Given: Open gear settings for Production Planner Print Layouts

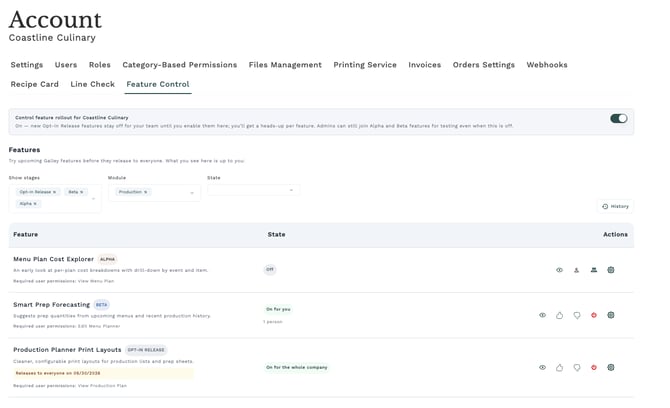Looking at the screenshot, I should tap(611, 367).
